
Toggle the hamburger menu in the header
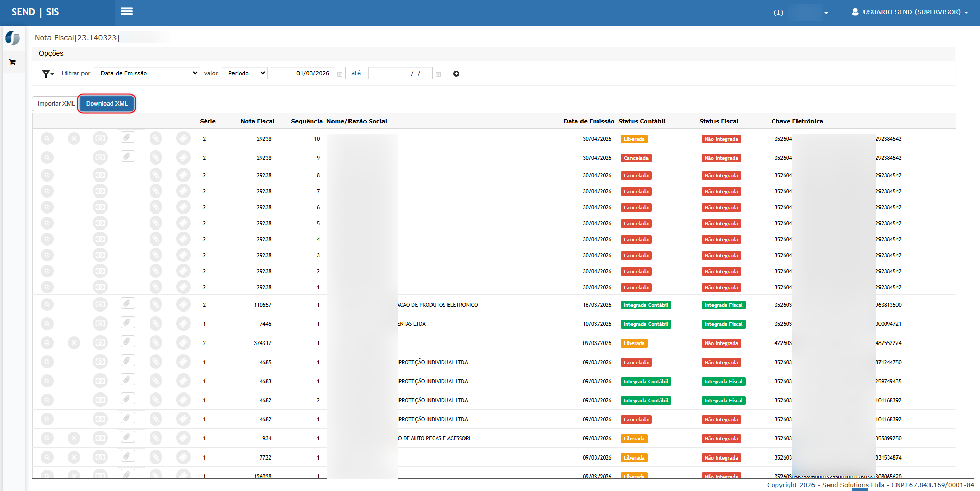click(x=127, y=11)
